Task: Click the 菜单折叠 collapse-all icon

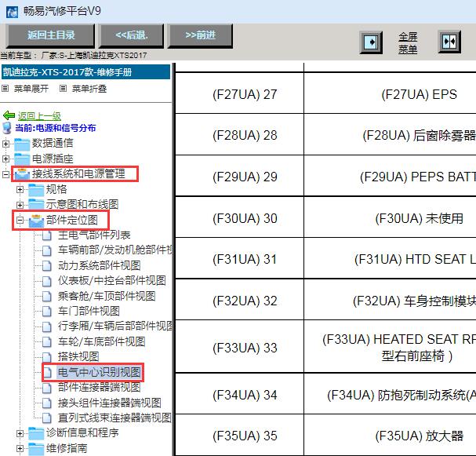Action: [x=64, y=89]
